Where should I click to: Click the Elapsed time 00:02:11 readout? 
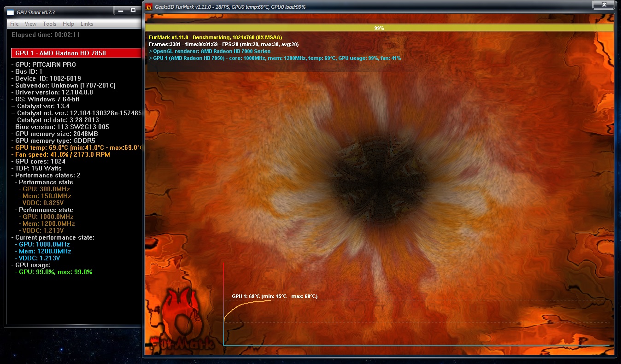(x=46, y=35)
